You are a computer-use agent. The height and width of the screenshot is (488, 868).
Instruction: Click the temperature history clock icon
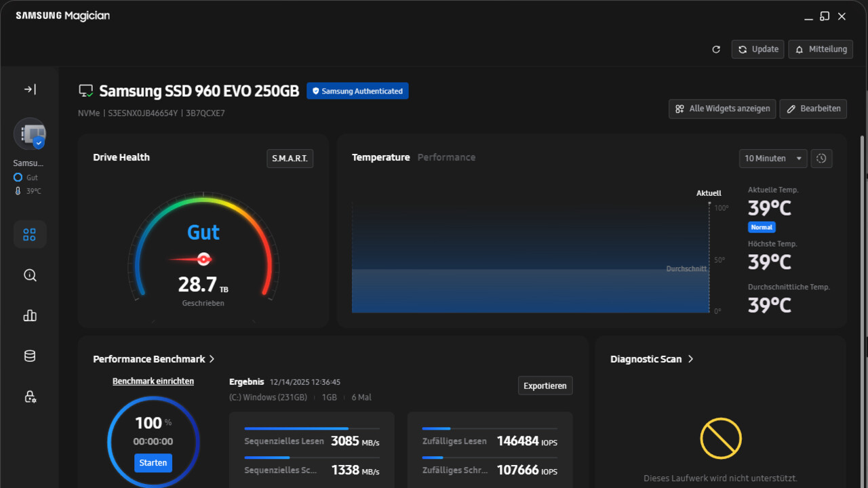[x=821, y=159]
